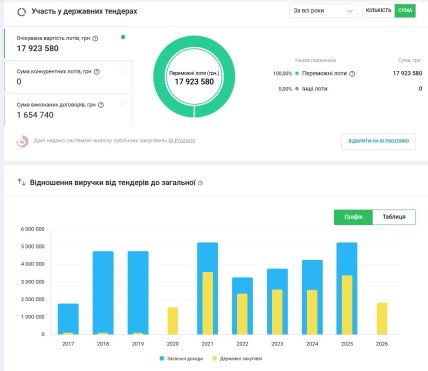Switch to the КІЛЬКІСТЬ view
The width and height of the screenshot is (428, 371).
[378, 11]
